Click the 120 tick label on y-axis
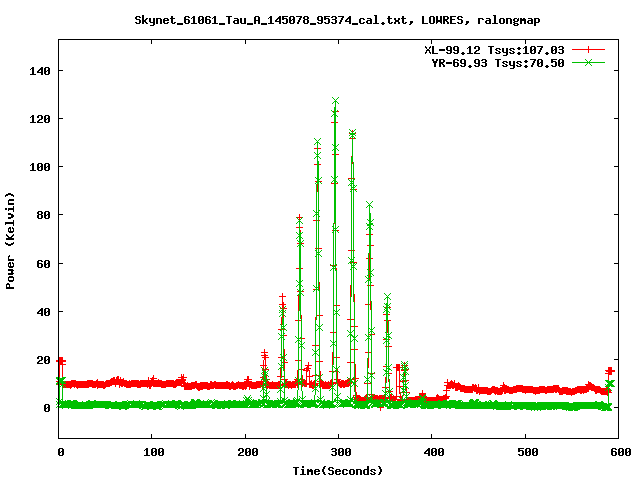Screen dimensions: 640x480 click(x=40, y=119)
